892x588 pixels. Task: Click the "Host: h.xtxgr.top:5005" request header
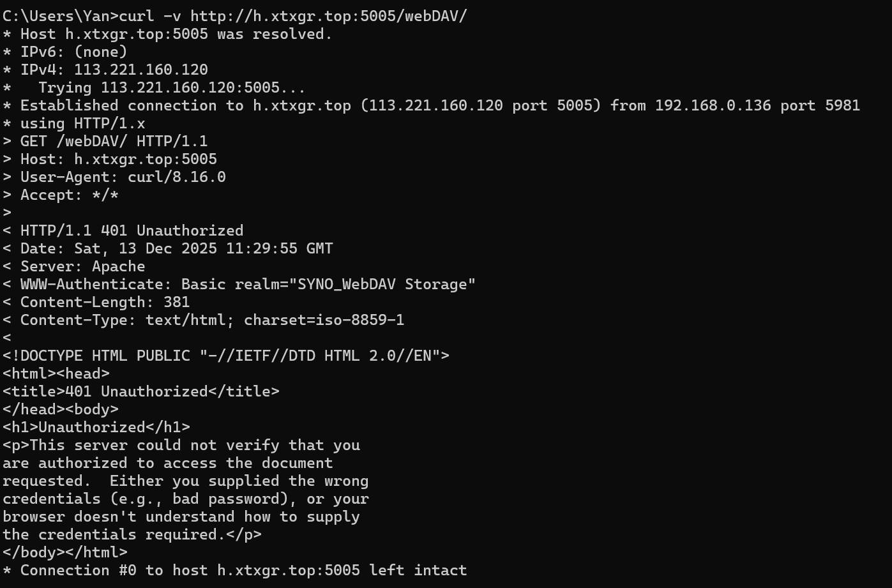118,159
